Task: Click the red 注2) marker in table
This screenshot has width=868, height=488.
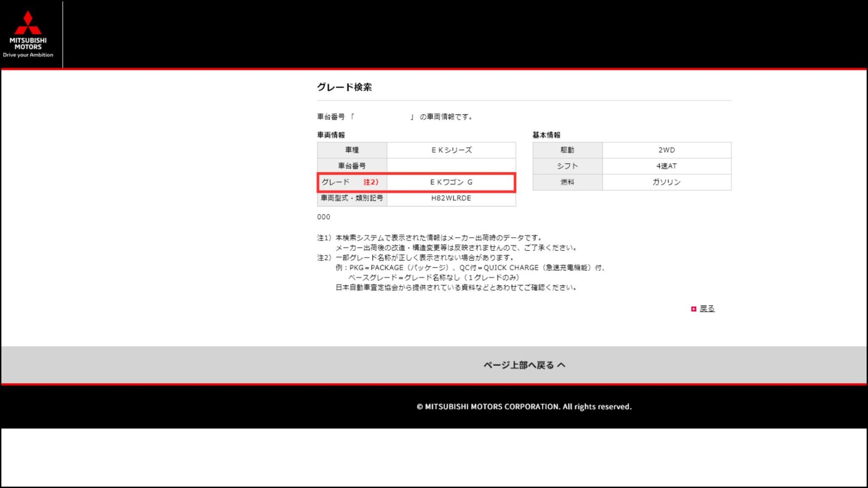Action: pyautogui.click(x=371, y=182)
